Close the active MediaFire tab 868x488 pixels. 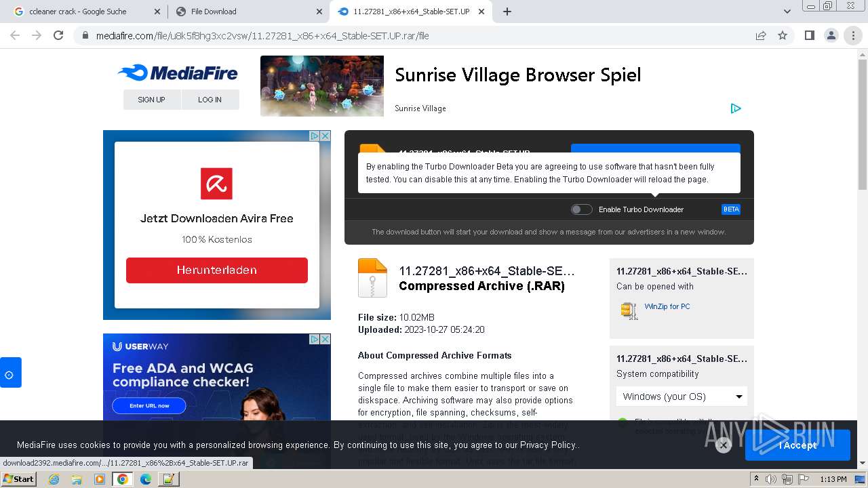click(x=481, y=12)
